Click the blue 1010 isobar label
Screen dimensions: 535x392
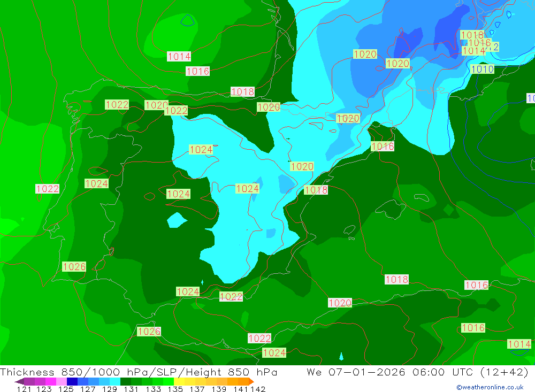point(482,70)
